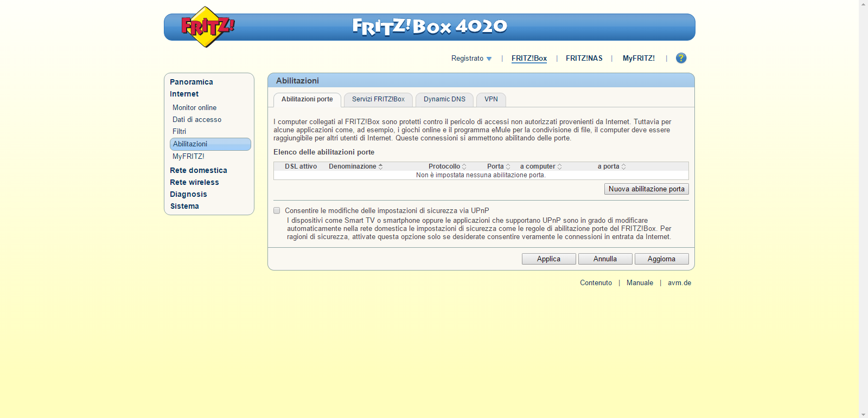Sort table by 'a computer' column arrows
868x418 pixels.
pyautogui.click(x=560, y=166)
